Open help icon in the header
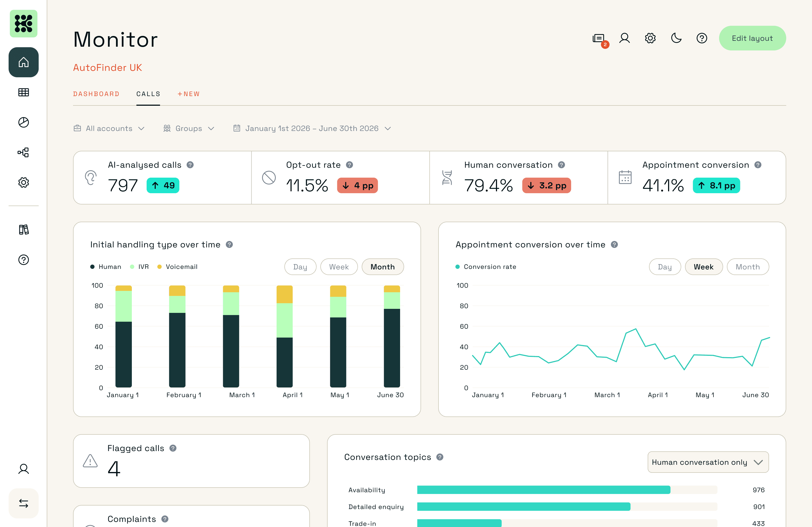The height and width of the screenshot is (527, 812). (702, 38)
